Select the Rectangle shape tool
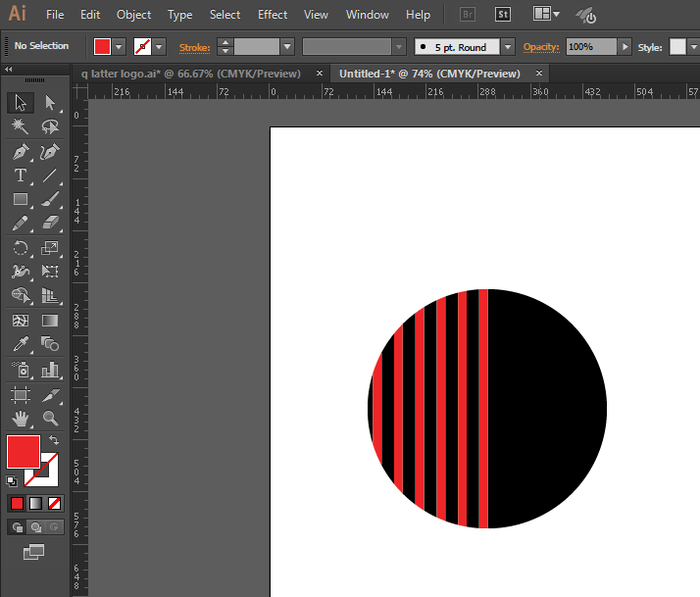 click(20, 199)
